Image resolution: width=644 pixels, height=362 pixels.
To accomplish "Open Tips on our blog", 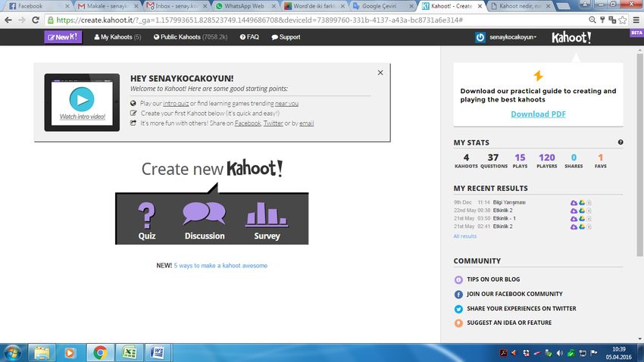I will (493, 279).
